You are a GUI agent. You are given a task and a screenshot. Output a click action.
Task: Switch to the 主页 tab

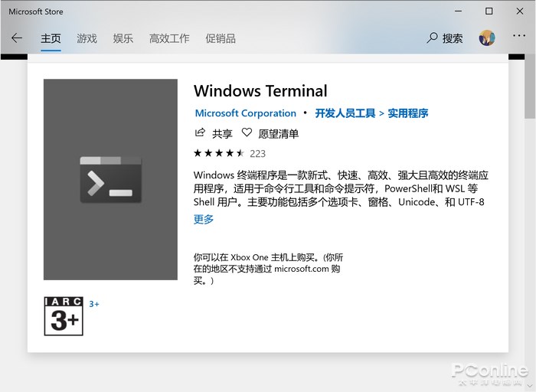tap(51, 38)
